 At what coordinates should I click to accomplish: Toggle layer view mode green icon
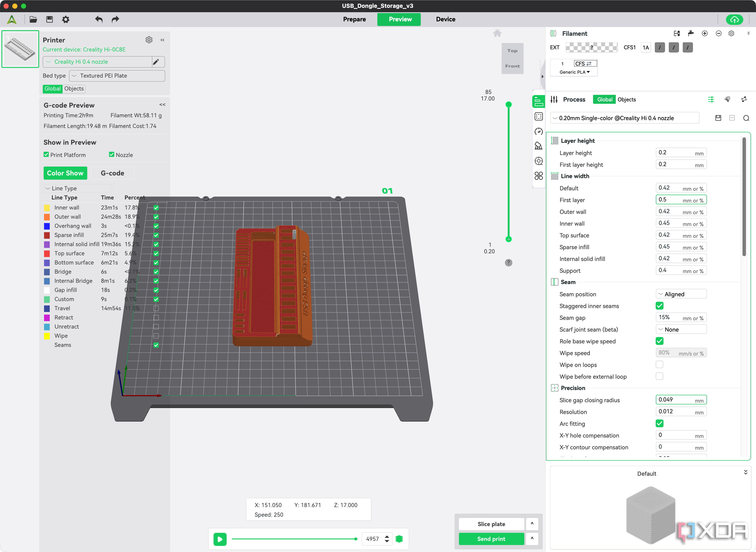[399, 539]
